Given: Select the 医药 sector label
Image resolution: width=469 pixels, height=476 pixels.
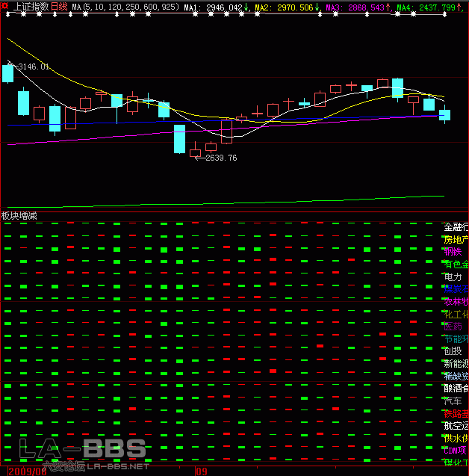Looking at the screenshot, I should 453,326.
